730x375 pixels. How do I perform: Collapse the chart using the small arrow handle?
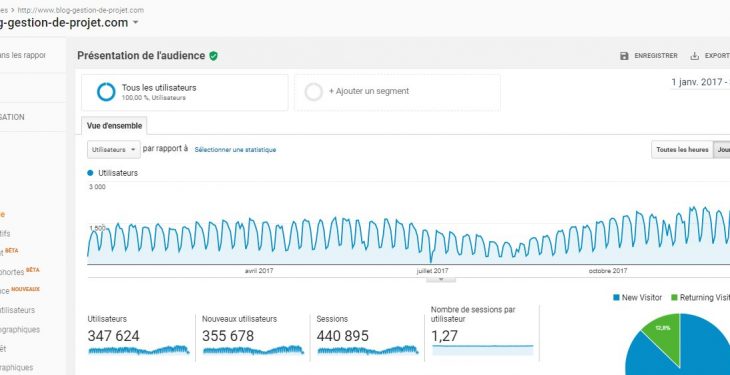point(441,279)
